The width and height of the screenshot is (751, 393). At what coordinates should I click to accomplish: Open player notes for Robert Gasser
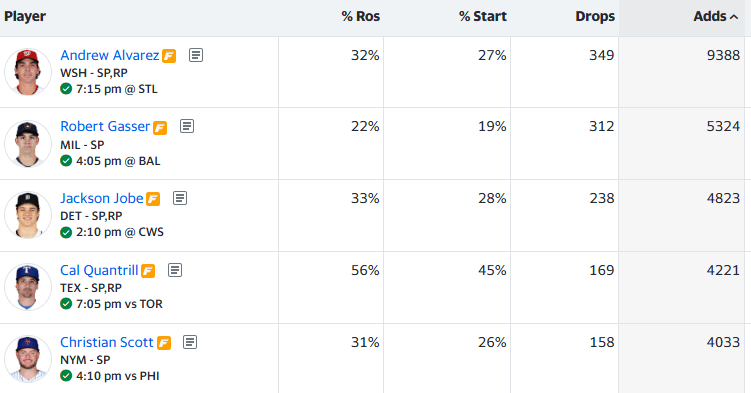(187, 126)
